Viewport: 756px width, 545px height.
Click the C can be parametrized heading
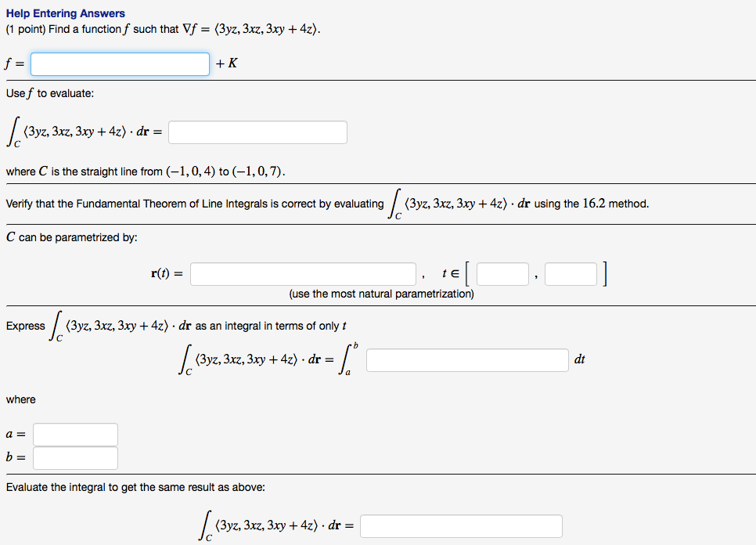coord(55,237)
